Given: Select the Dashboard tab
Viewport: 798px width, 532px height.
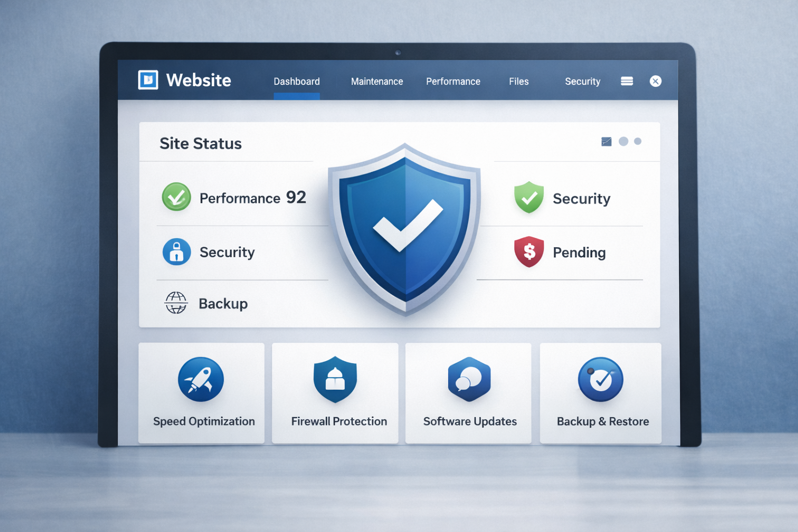Looking at the screenshot, I should (297, 82).
